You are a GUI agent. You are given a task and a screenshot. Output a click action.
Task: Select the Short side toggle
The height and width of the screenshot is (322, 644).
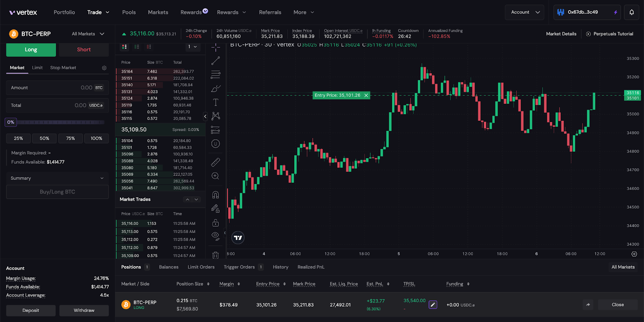[84, 50]
